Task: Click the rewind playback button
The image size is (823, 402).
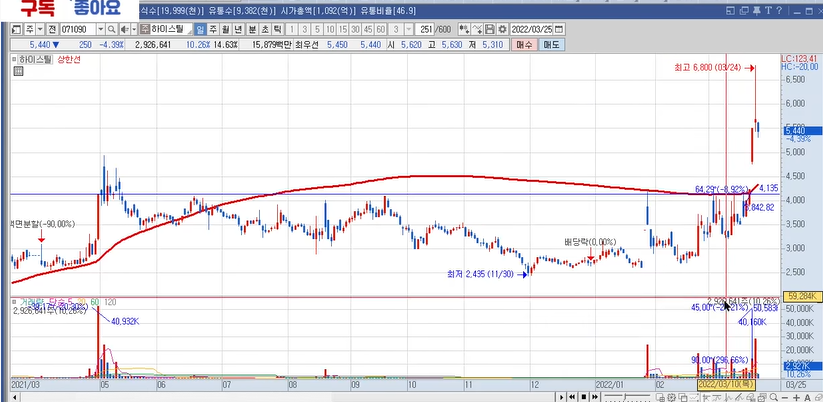Action: [x=572, y=397]
